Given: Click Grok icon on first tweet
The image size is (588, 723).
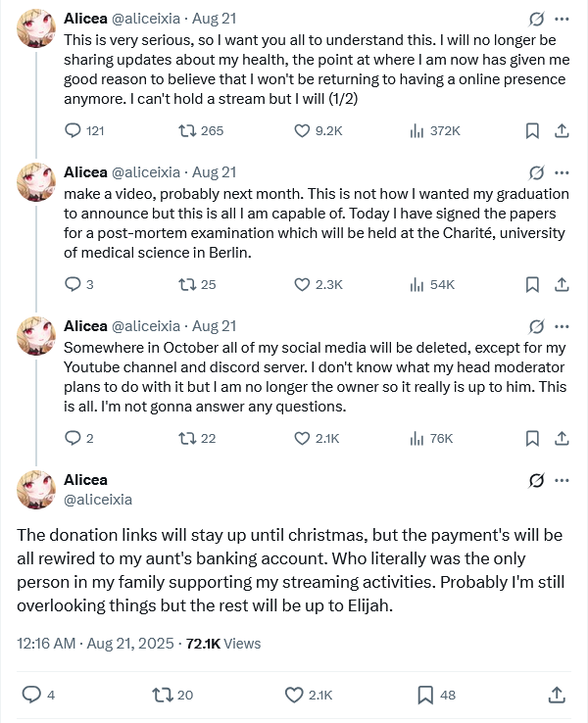Looking at the screenshot, I should pos(536,19).
